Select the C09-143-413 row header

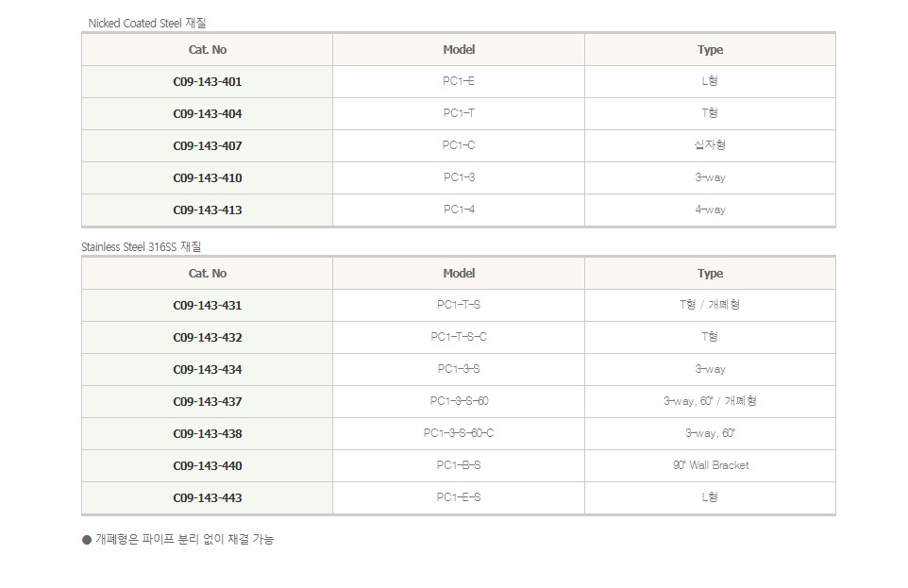click(208, 210)
